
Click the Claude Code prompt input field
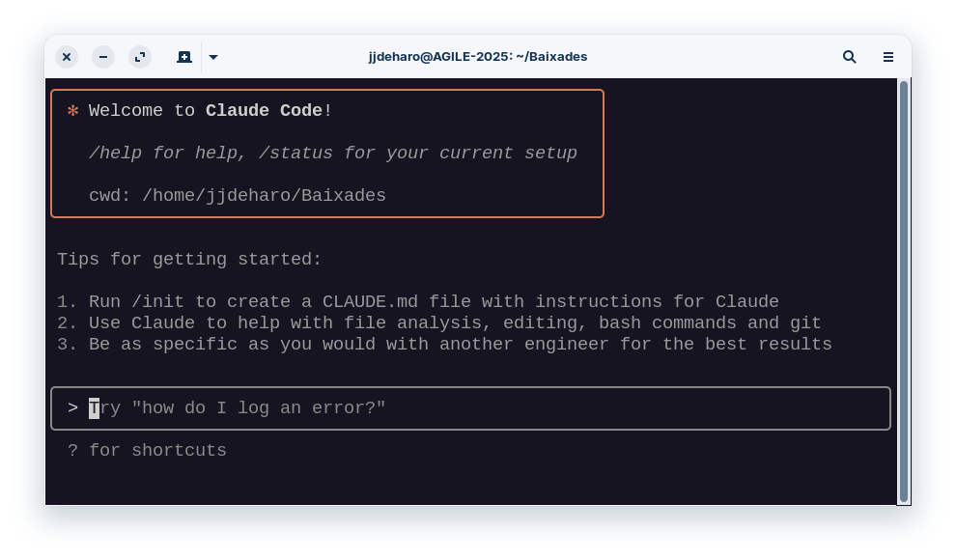point(470,408)
